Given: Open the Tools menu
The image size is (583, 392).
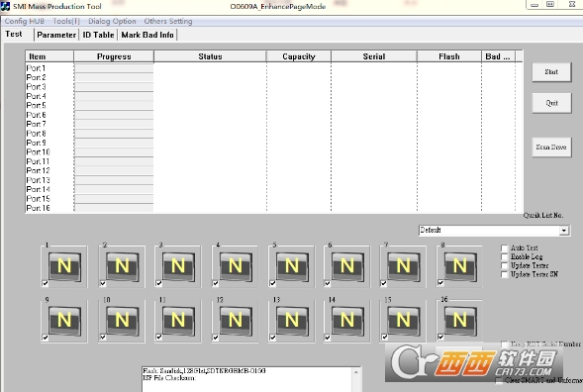Looking at the screenshot, I should pos(66,21).
